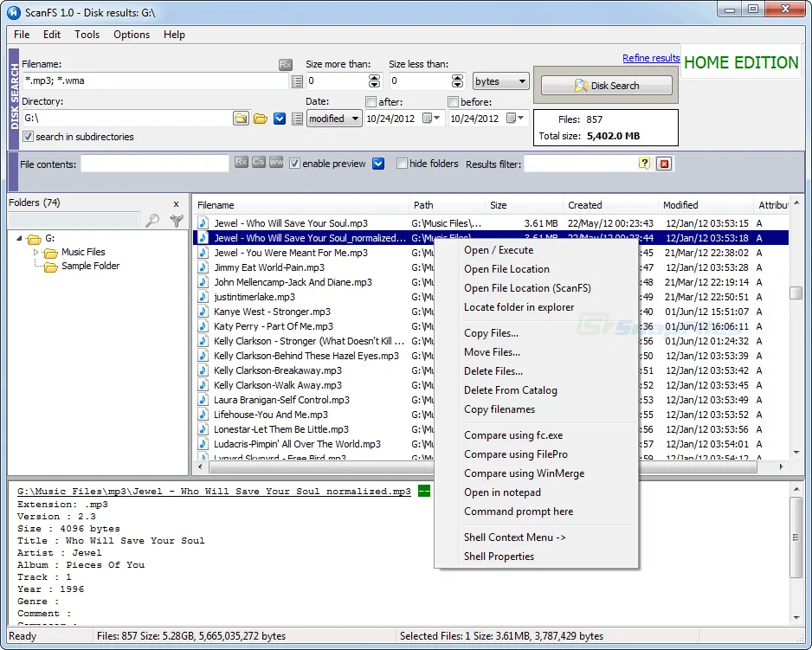The image size is (812, 650).
Task: Check the hide folders checkbox
Action: pyautogui.click(x=402, y=164)
